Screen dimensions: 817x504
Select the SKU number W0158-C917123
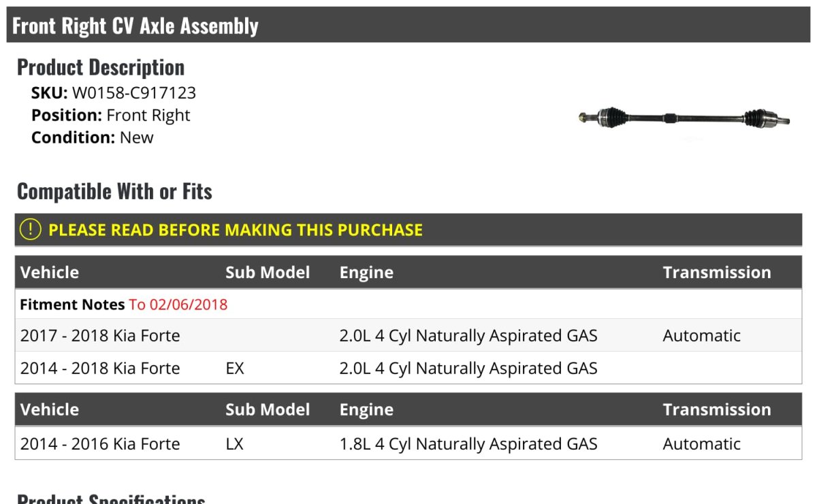click(x=133, y=93)
